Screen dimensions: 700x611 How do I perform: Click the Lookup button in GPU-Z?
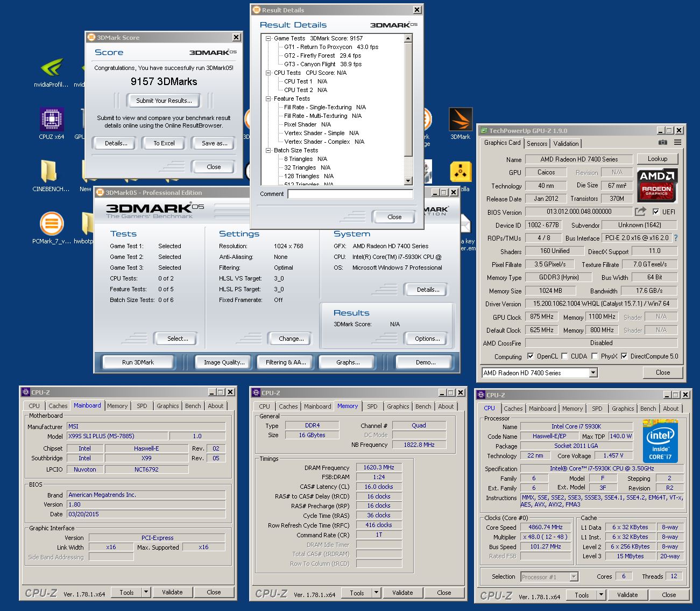tap(657, 159)
